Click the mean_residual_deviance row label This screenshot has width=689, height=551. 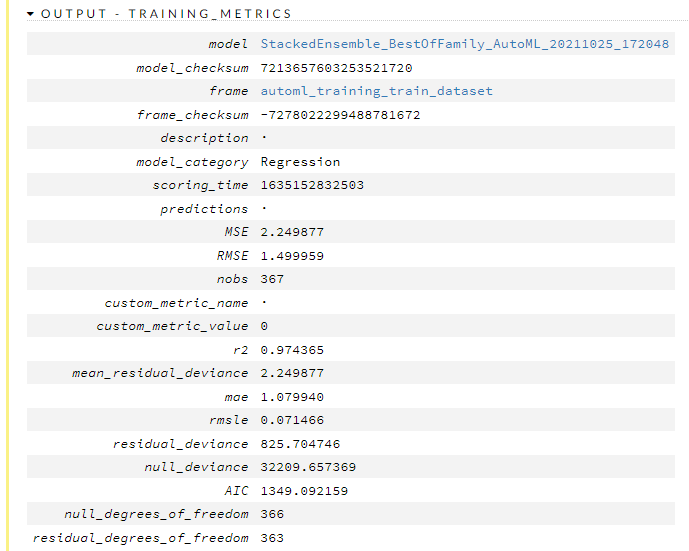tap(160, 373)
